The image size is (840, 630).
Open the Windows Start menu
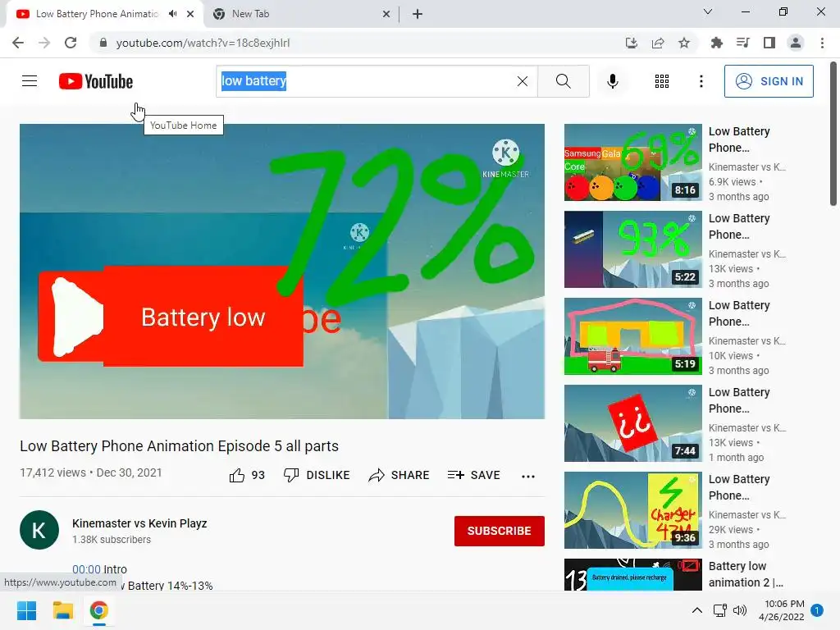tap(26, 610)
